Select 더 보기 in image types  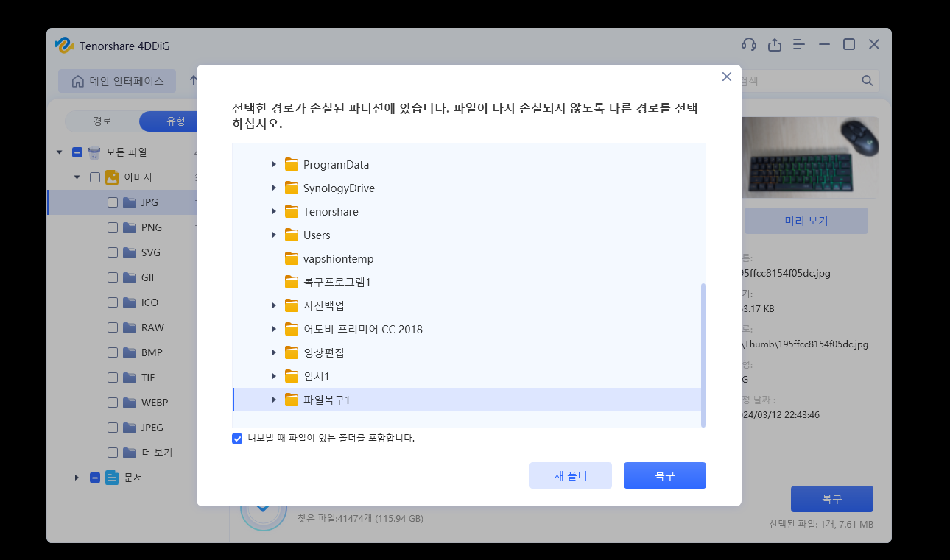click(157, 453)
